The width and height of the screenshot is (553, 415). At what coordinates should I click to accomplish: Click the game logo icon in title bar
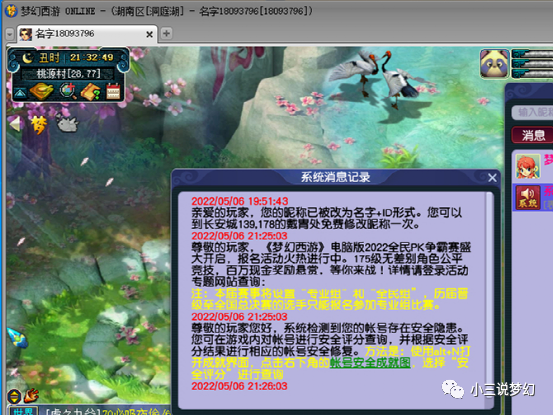[x=11, y=11]
